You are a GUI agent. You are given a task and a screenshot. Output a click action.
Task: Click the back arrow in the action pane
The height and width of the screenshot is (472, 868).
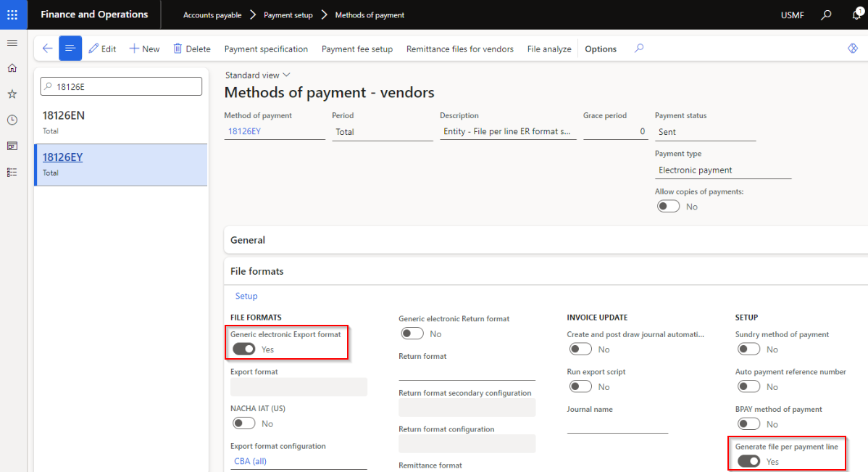pos(47,48)
